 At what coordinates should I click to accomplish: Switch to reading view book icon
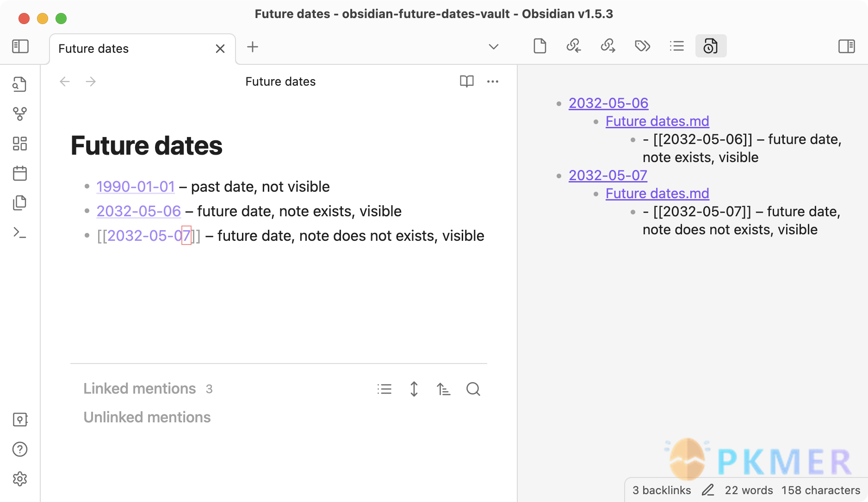[x=467, y=82]
